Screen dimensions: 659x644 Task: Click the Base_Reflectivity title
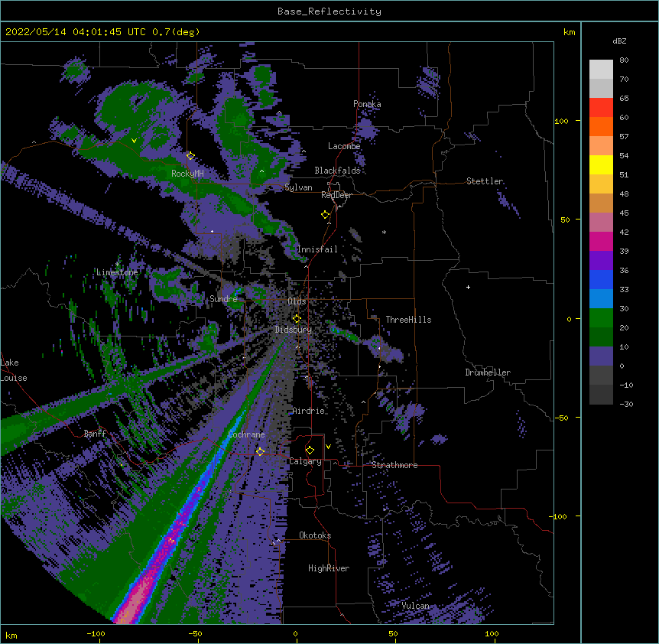329,11
